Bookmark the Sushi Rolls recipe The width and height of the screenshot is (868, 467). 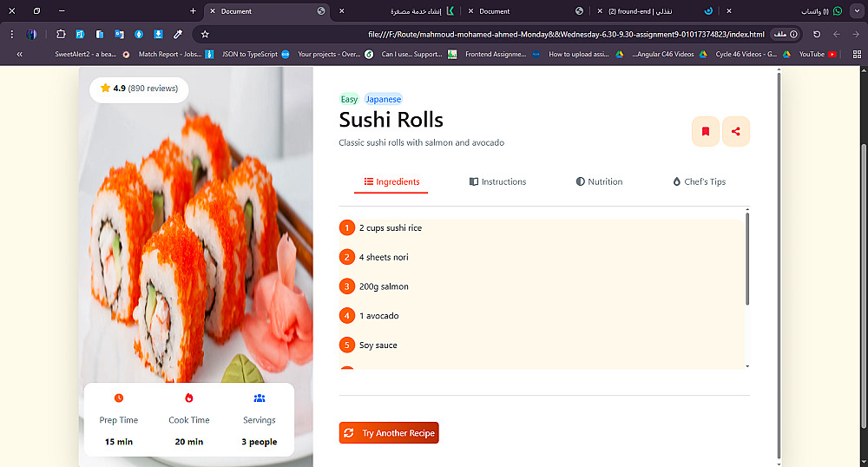705,131
